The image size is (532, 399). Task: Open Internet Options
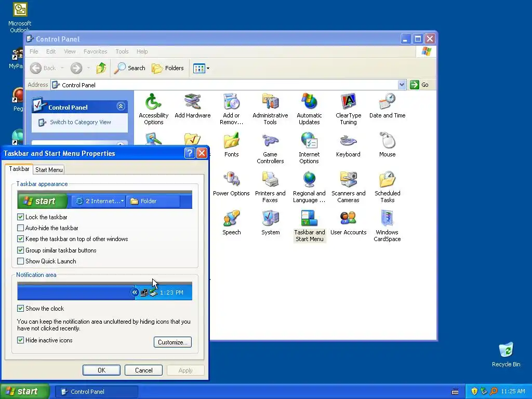click(309, 148)
